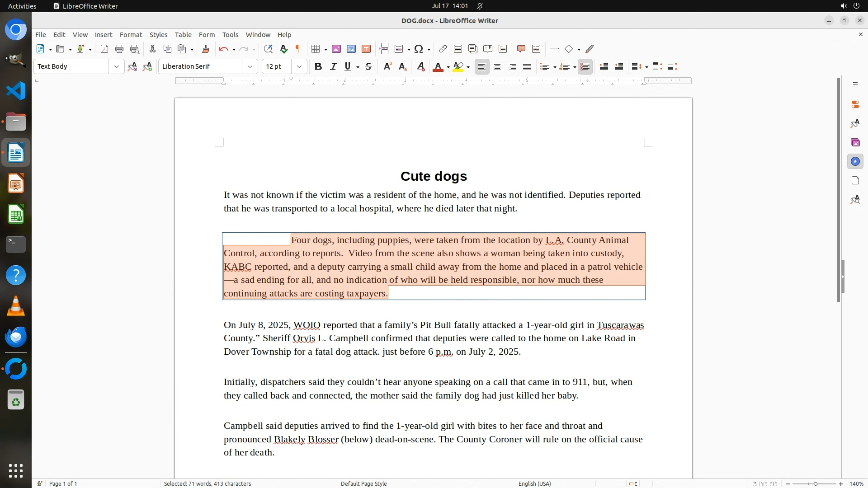
Task: Click the Clone Formatting paintbrush icon
Action: pyautogui.click(x=206, y=49)
